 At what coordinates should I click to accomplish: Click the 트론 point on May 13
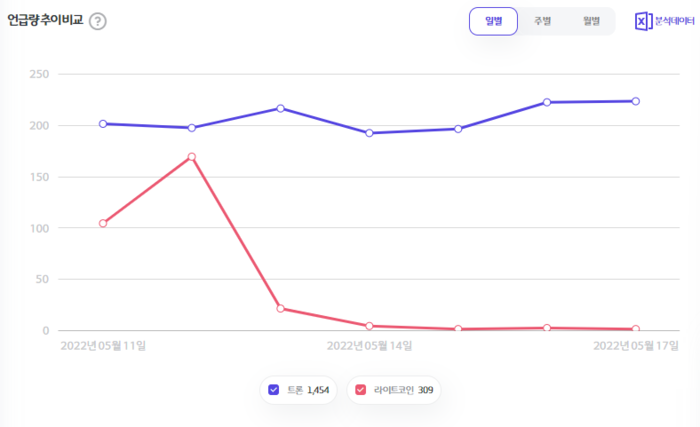(x=280, y=108)
